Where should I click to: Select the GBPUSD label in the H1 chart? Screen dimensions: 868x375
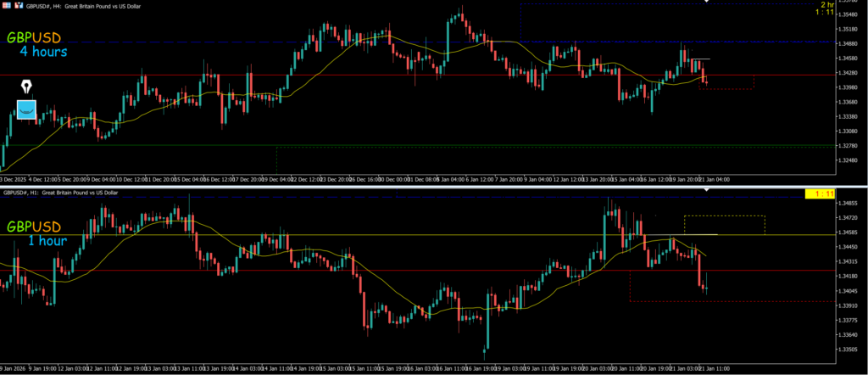pyautogui.click(x=34, y=227)
